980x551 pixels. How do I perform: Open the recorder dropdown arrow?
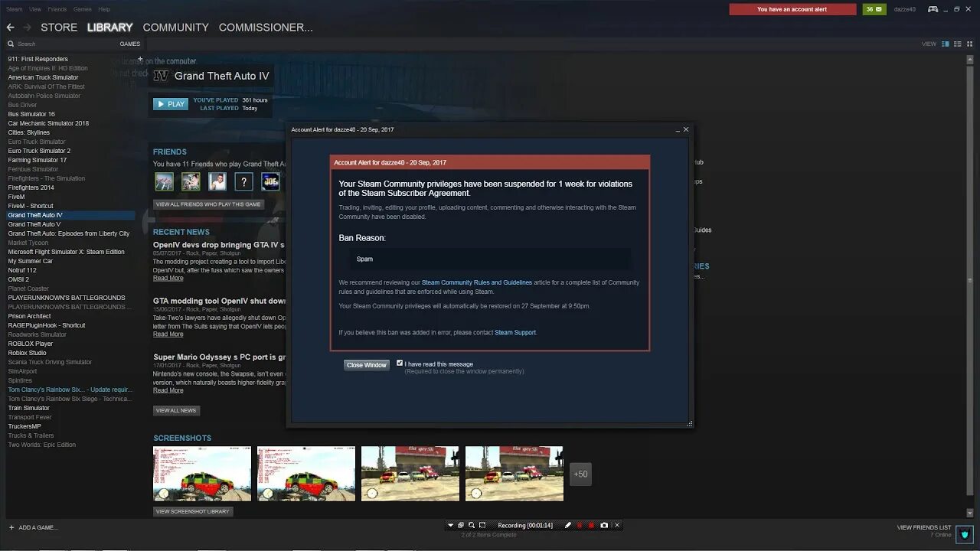pyautogui.click(x=450, y=525)
